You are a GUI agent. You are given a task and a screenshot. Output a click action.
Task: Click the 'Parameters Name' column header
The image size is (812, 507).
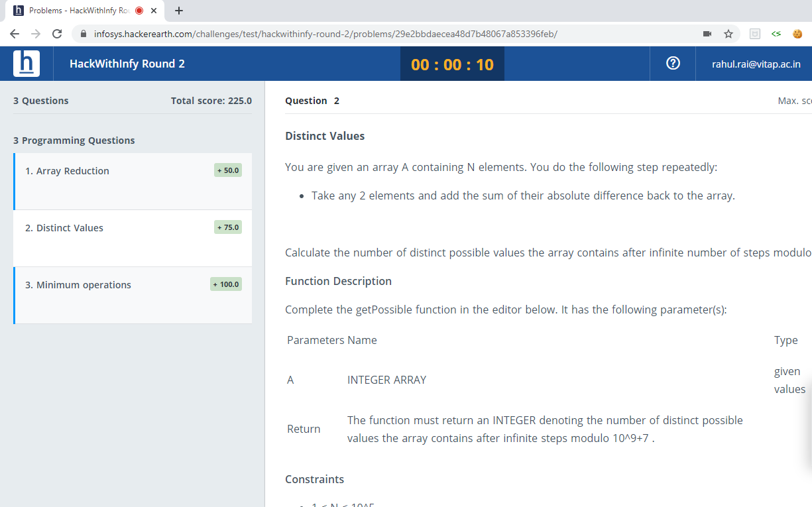click(332, 340)
